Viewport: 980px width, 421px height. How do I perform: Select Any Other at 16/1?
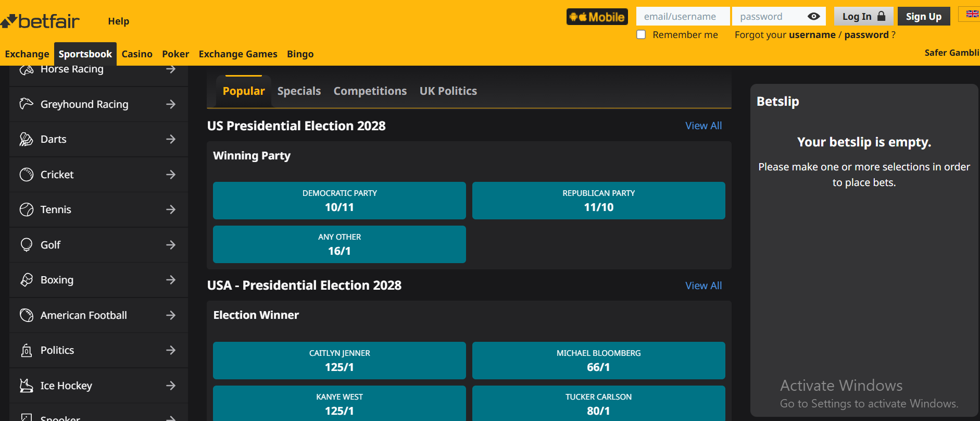pyautogui.click(x=340, y=244)
